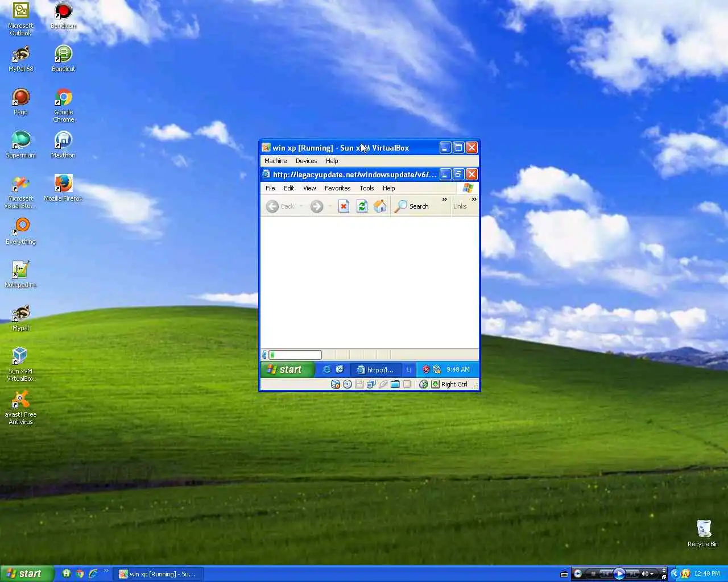Select the http://l... taskbar button in guest
The image size is (728, 582).
375,369
